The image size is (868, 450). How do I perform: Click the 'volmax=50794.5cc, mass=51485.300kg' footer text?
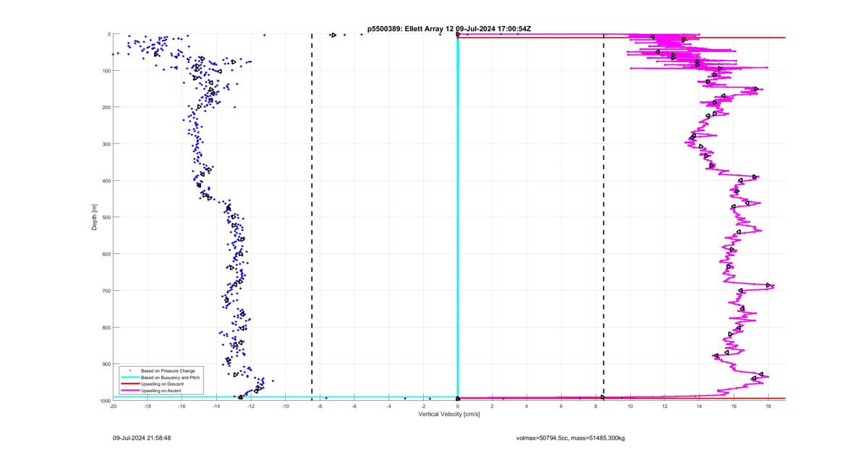click(x=570, y=438)
